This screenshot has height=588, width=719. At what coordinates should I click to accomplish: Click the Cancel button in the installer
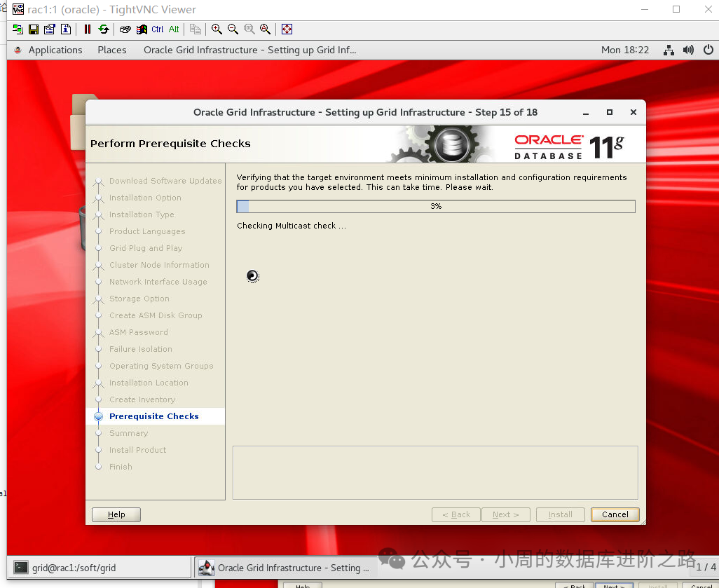pos(615,514)
